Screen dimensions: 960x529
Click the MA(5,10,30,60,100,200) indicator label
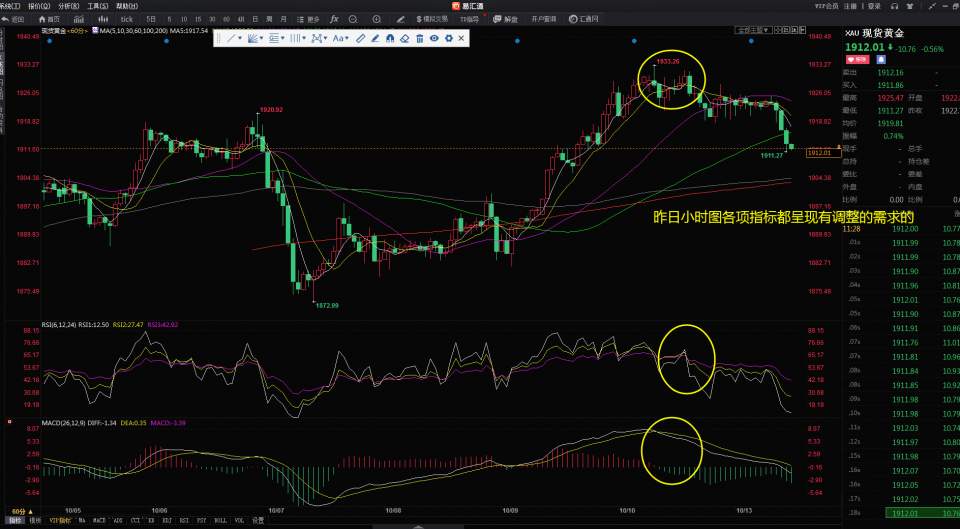pos(133,31)
